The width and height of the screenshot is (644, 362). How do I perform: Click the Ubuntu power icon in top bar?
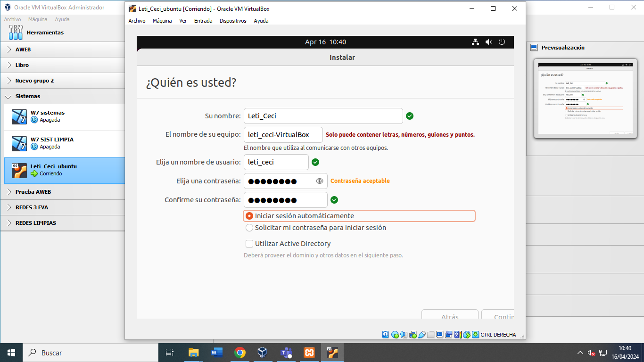[502, 42]
